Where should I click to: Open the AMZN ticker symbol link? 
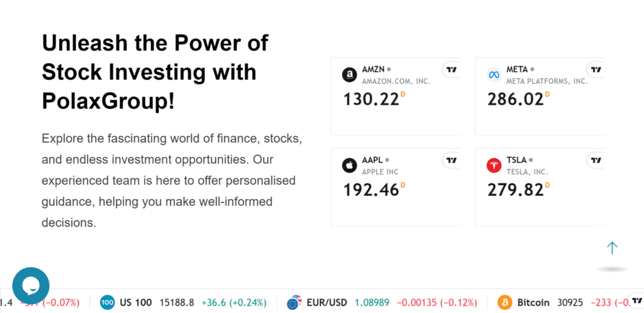pos(373,69)
